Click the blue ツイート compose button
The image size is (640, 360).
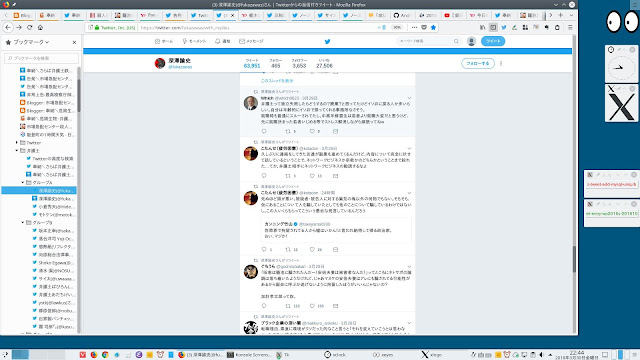(x=493, y=41)
